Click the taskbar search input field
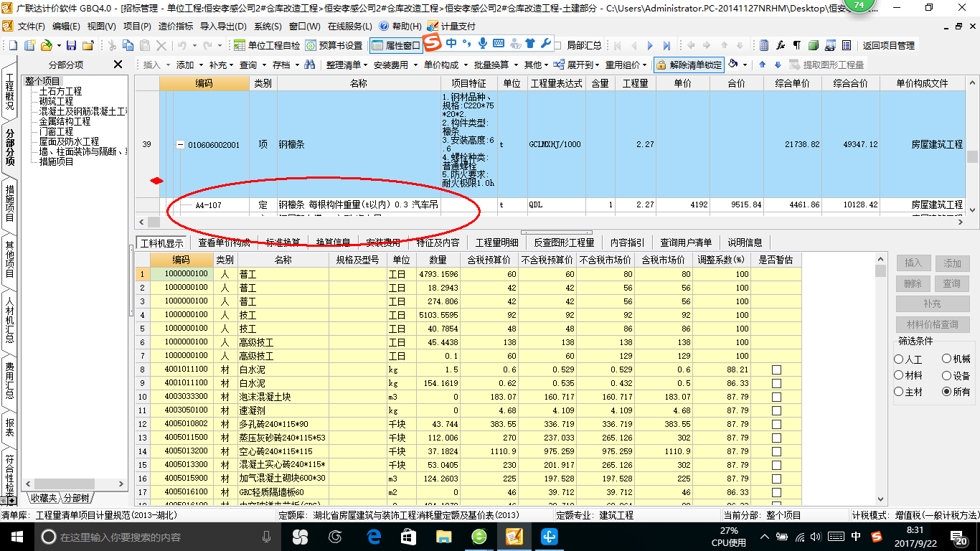The height and width of the screenshot is (551, 980). point(158,537)
